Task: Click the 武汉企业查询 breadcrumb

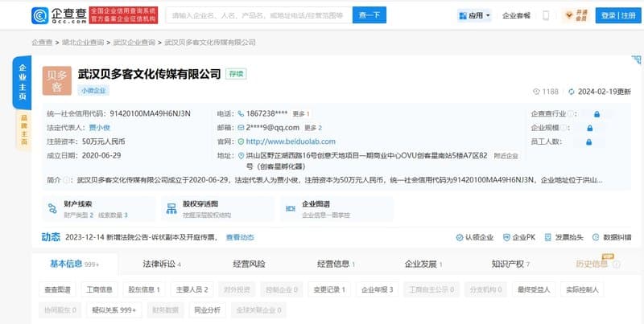Action: point(134,43)
